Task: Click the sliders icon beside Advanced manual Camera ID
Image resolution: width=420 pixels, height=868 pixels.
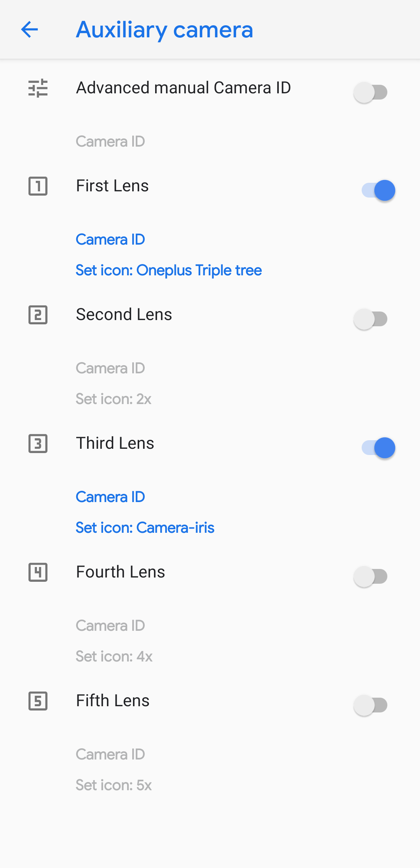Action: 38,88
